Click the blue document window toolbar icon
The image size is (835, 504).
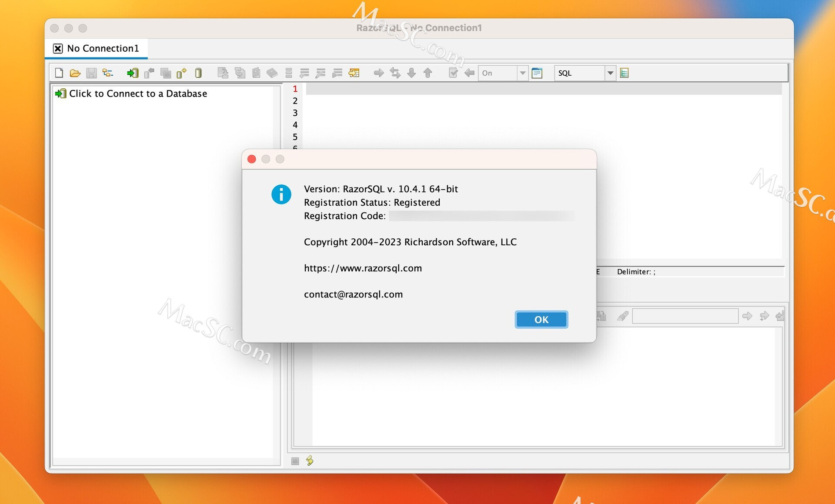537,73
